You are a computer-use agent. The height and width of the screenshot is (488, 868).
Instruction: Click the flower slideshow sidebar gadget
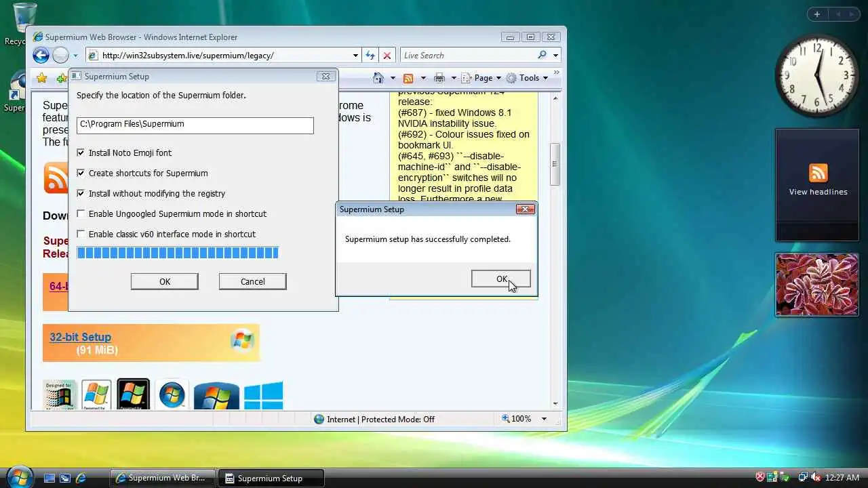tap(817, 285)
